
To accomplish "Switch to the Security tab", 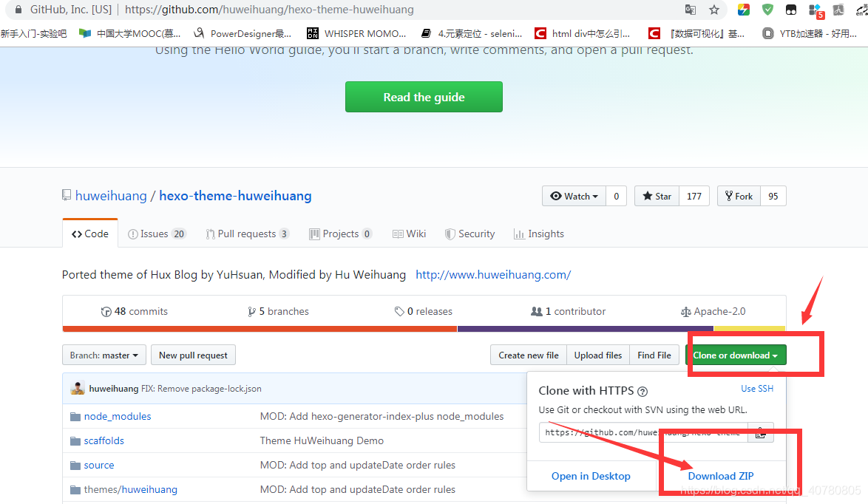I will [470, 234].
